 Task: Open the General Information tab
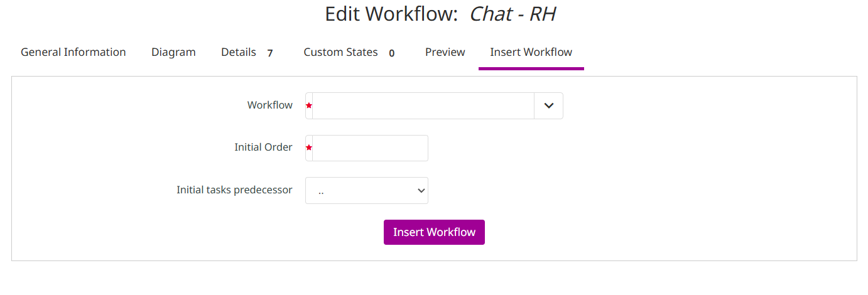pyautogui.click(x=73, y=52)
